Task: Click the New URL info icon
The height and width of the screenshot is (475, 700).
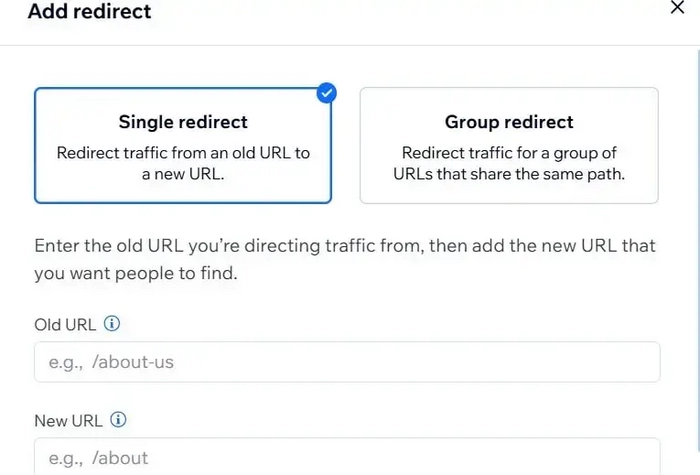Action: coord(118,420)
